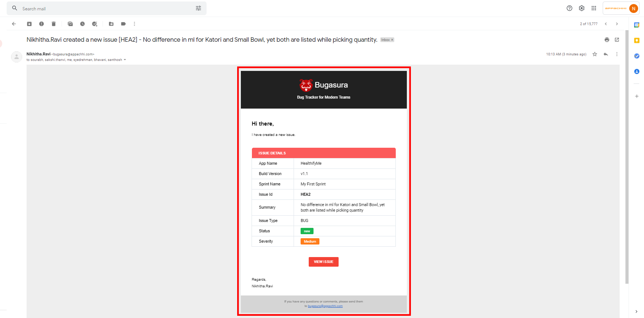
Task: Open the bugasura@appachhi.com footer link
Action: coord(325,306)
